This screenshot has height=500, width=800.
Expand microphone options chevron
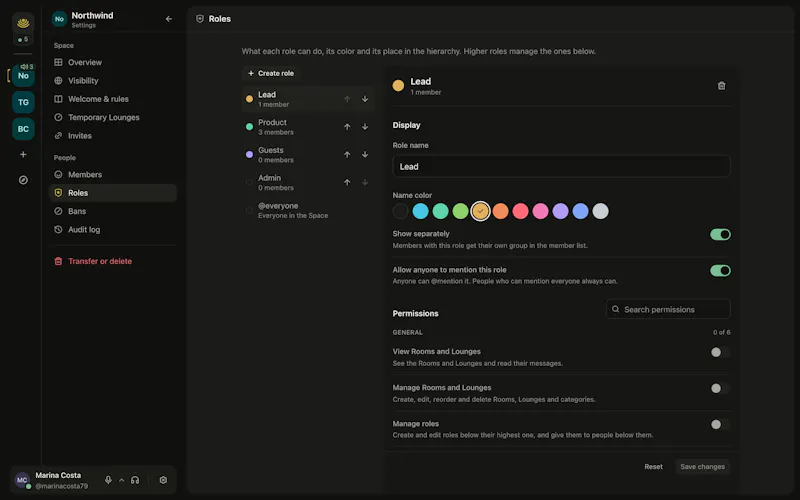pyautogui.click(x=121, y=480)
